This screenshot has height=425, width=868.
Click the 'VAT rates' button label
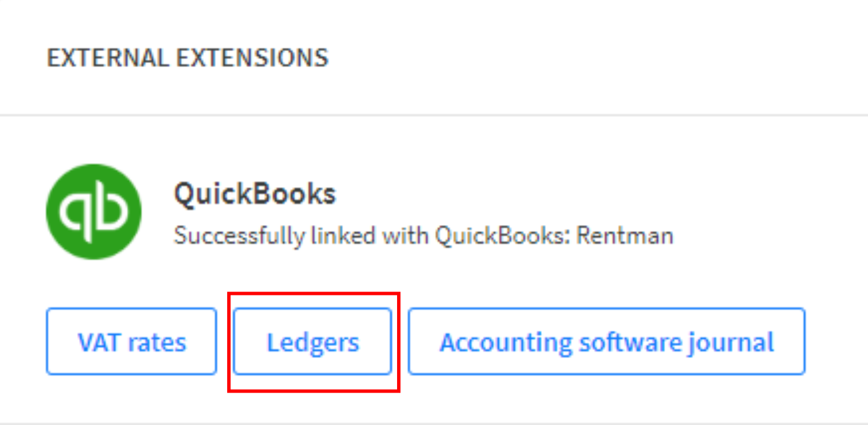[132, 343]
